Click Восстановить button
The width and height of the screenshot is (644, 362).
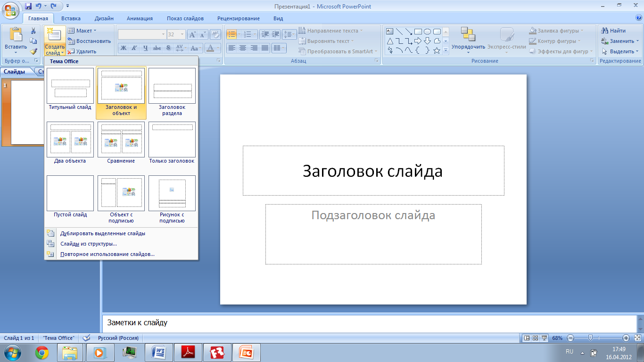click(89, 41)
